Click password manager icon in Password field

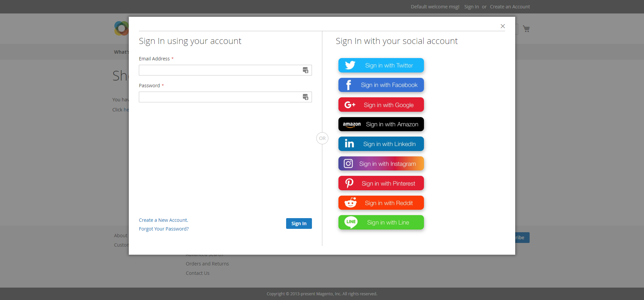tap(305, 97)
